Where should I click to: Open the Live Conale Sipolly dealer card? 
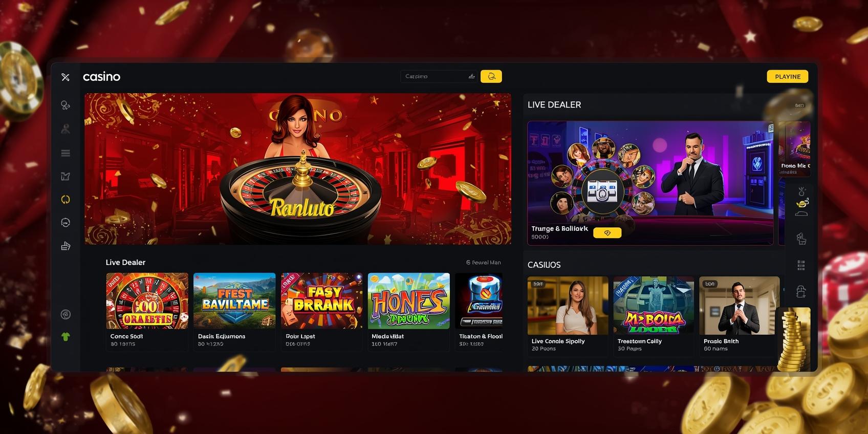coord(568,315)
